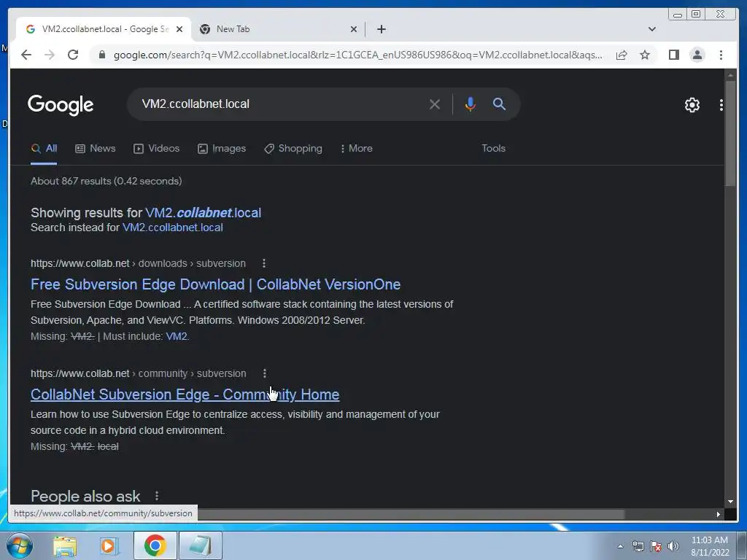Open CollabNet Subversion Edge Community Home
747x560 pixels.
coord(185,394)
